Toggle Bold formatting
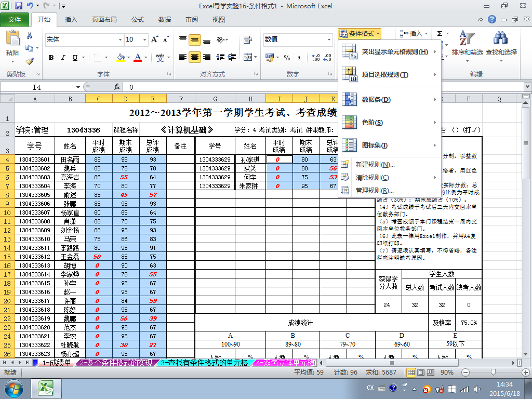The height and width of the screenshot is (399, 532). point(51,57)
